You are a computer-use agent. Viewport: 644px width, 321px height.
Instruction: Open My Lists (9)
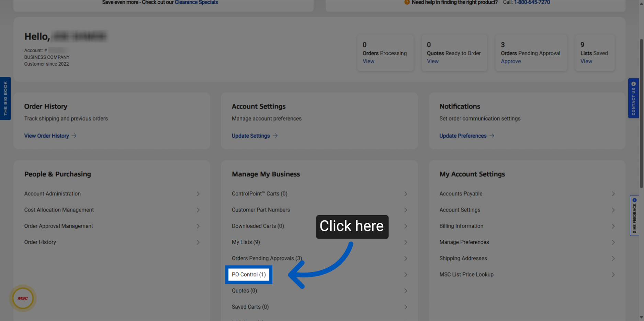pos(246,242)
